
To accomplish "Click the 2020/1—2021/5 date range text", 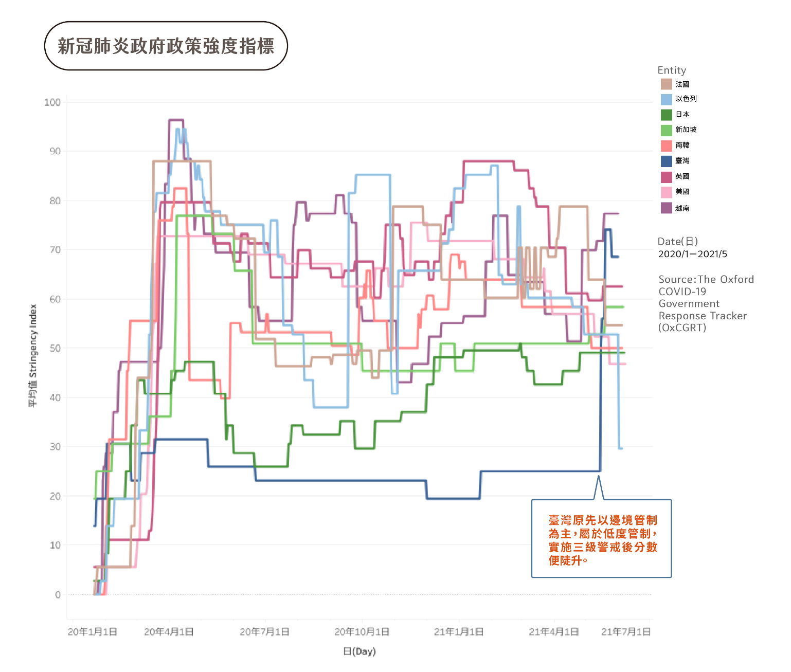I will pyautogui.click(x=692, y=254).
